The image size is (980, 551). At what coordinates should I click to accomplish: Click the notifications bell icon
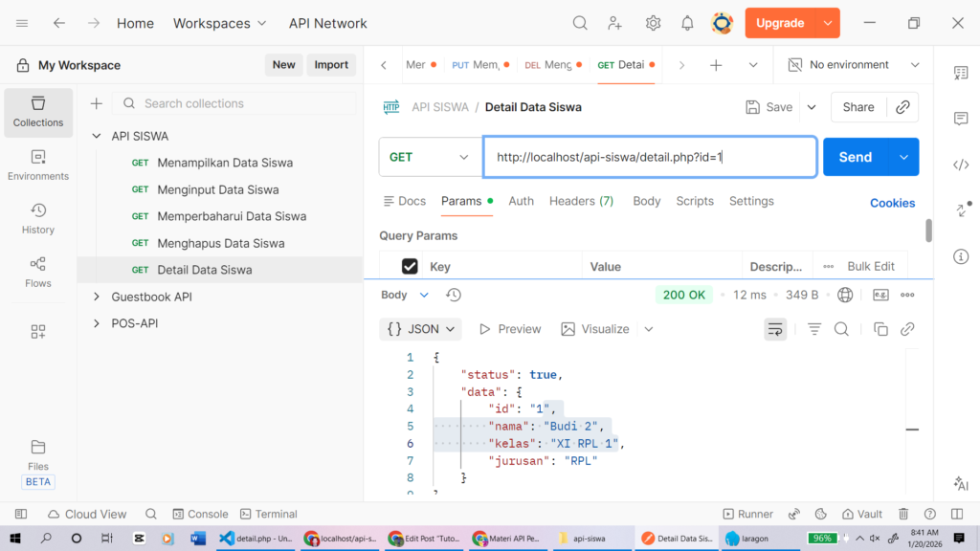click(x=687, y=23)
